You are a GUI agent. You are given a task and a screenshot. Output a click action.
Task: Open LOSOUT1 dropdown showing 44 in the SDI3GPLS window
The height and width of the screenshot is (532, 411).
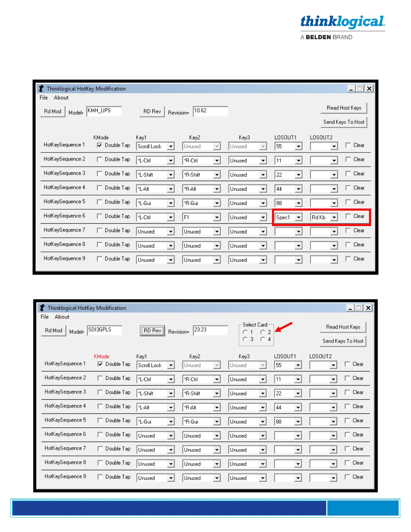point(298,407)
